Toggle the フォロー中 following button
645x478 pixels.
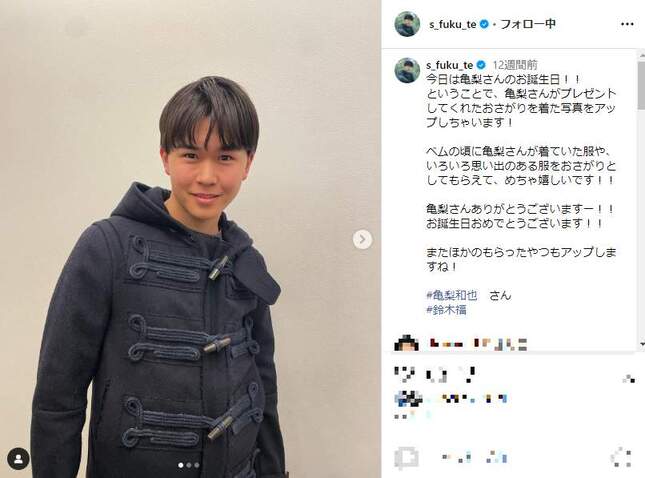(x=528, y=24)
